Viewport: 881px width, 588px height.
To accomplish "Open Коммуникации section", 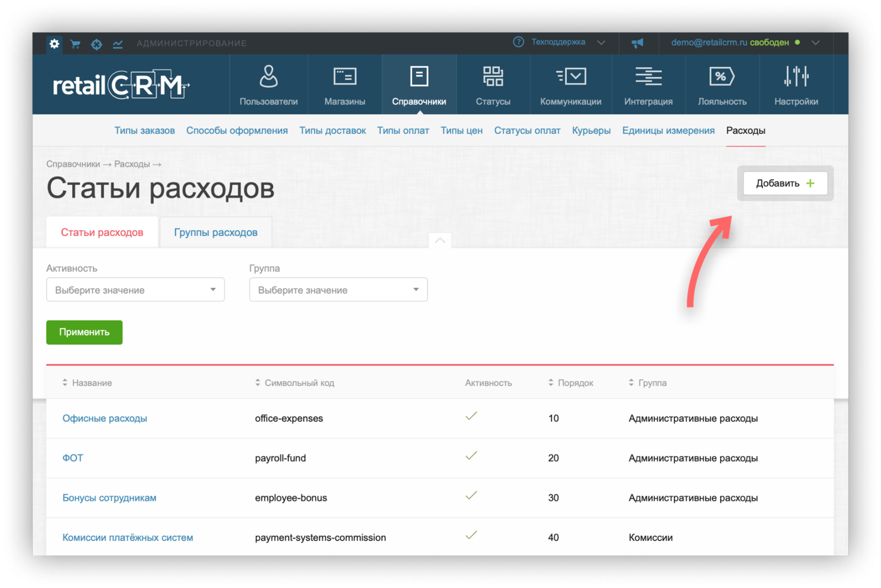I will coord(571,85).
